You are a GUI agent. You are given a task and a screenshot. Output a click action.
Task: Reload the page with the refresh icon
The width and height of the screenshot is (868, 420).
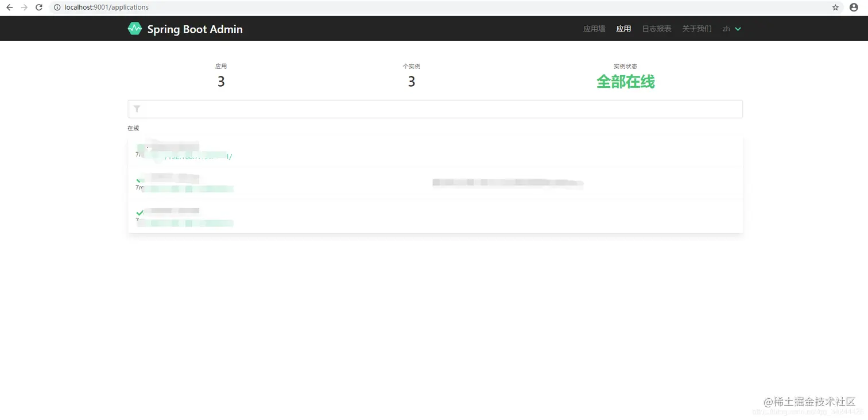[39, 7]
